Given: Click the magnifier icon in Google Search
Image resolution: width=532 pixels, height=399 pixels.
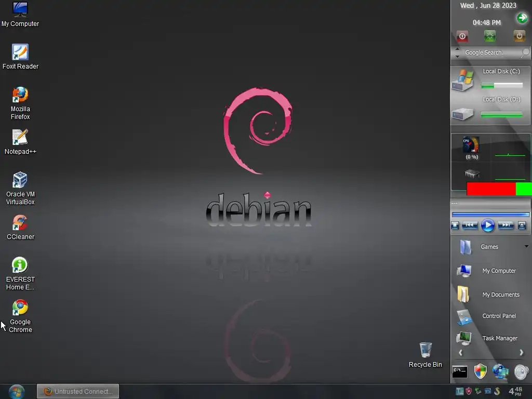Looking at the screenshot, I should point(525,52).
